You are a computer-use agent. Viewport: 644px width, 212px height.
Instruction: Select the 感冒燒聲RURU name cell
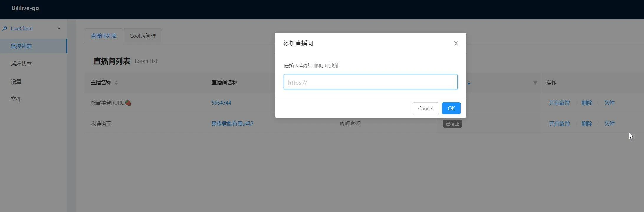[x=111, y=103]
